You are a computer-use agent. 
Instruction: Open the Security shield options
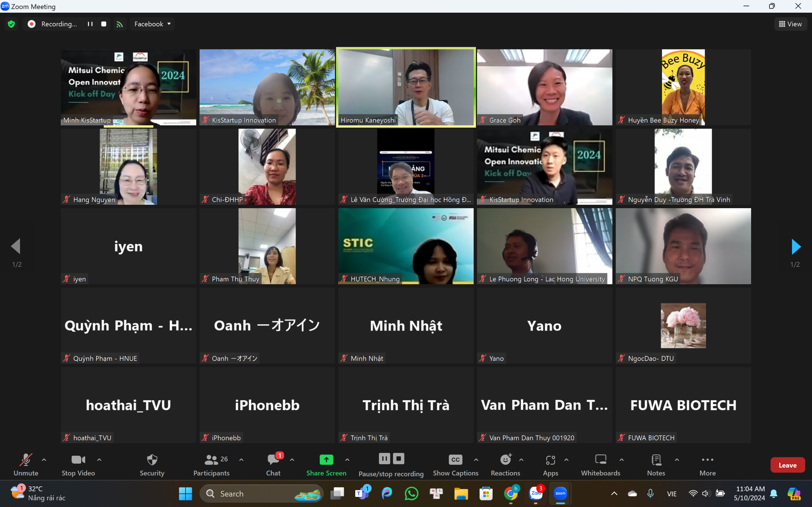click(152, 464)
